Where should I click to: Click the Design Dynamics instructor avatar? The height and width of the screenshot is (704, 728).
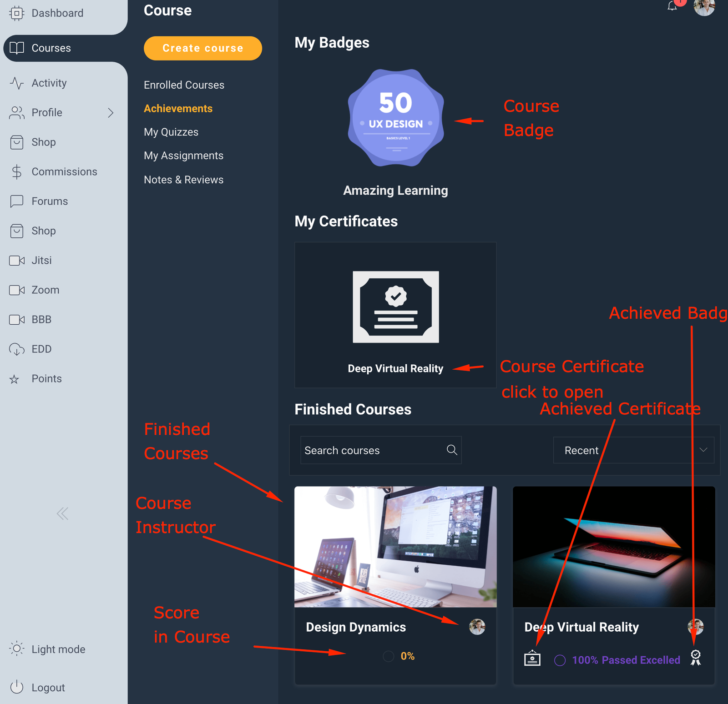[477, 627]
